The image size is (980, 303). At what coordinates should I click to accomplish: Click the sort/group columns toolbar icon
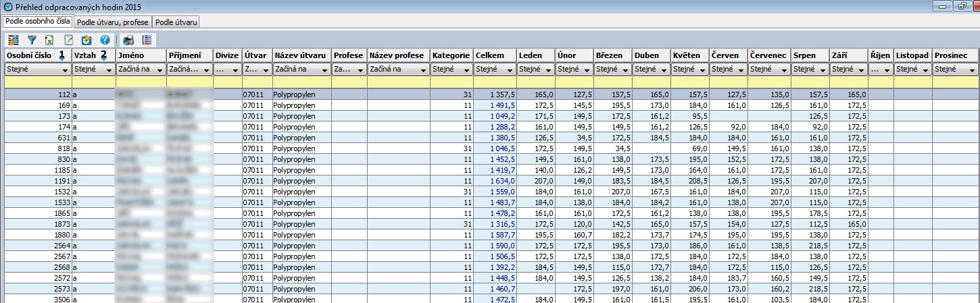[14, 40]
